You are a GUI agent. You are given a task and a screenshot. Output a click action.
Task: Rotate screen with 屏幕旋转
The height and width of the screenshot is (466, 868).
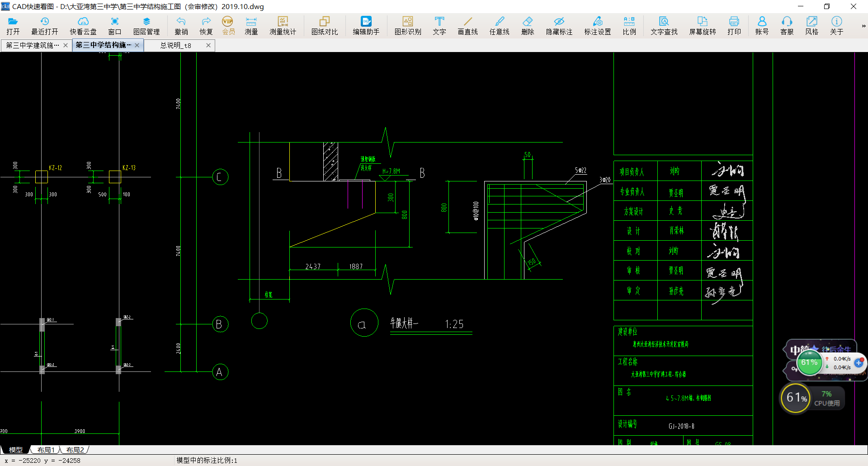pyautogui.click(x=703, y=26)
